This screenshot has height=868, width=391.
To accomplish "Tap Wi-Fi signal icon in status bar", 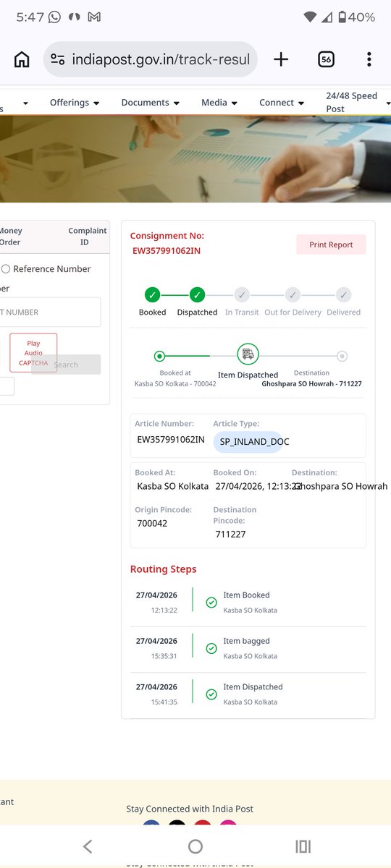I will pos(311,17).
